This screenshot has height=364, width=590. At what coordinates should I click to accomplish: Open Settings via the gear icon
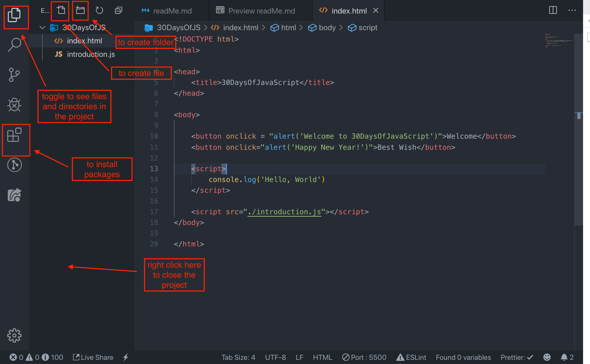[x=15, y=335]
